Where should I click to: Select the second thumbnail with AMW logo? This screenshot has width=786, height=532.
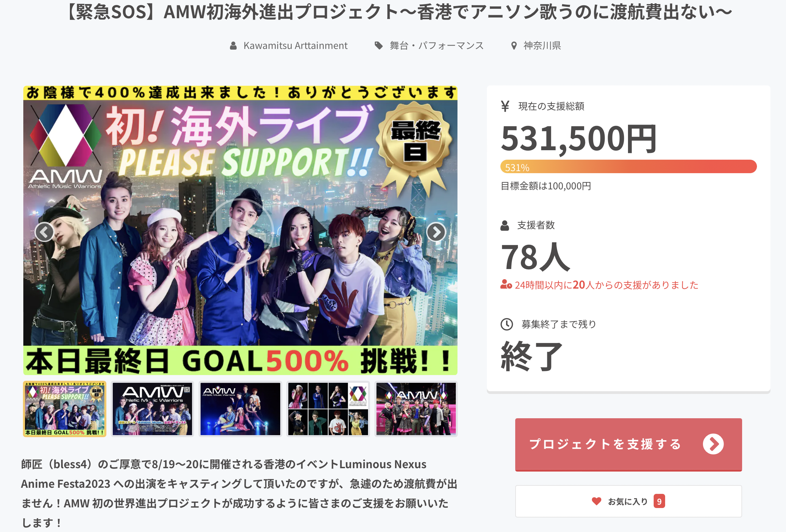[x=152, y=409]
